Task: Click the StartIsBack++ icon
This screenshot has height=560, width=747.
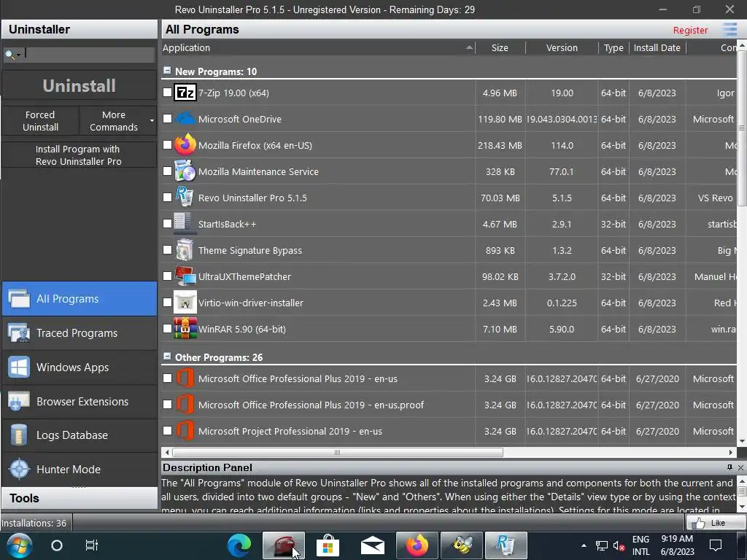Action: click(184, 223)
